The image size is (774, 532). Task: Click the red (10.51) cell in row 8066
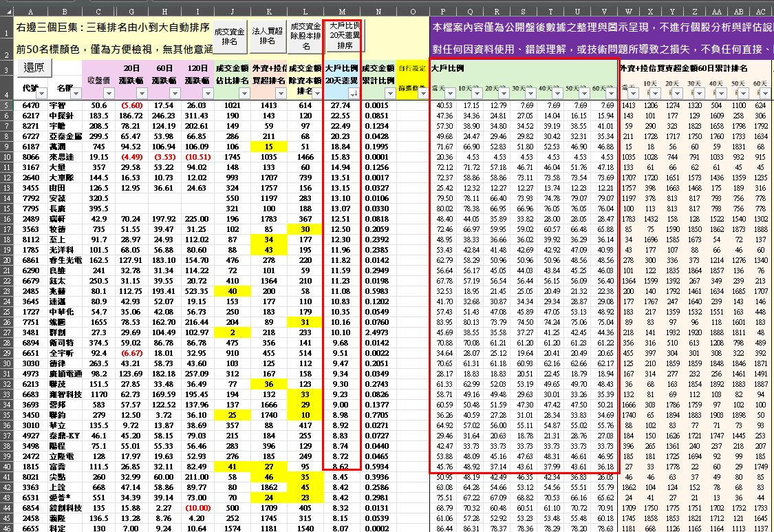tap(197, 157)
